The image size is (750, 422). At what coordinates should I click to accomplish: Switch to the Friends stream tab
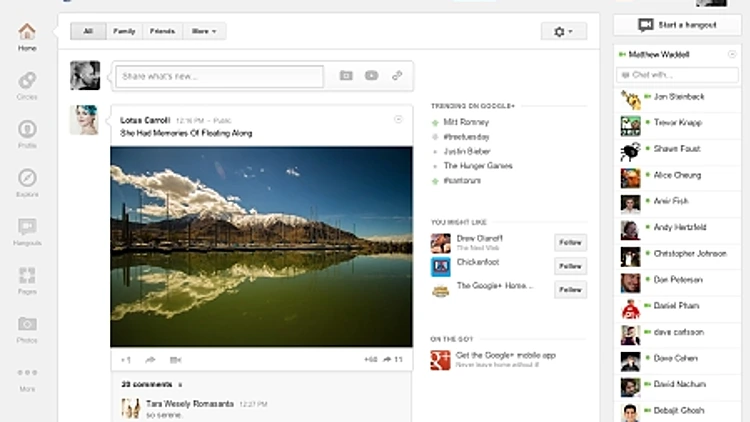click(x=161, y=32)
